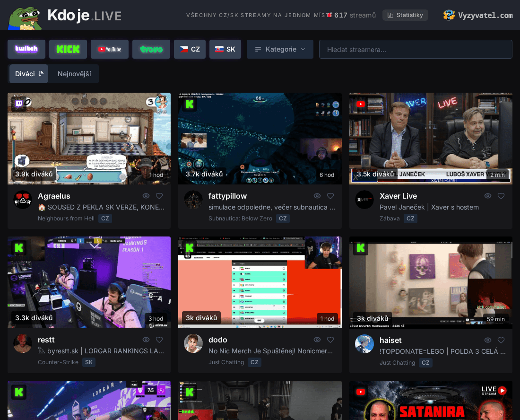Toggle the preview eye on Agraelus stream
Image resolution: width=520 pixels, height=420 pixels.
tap(146, 195)
